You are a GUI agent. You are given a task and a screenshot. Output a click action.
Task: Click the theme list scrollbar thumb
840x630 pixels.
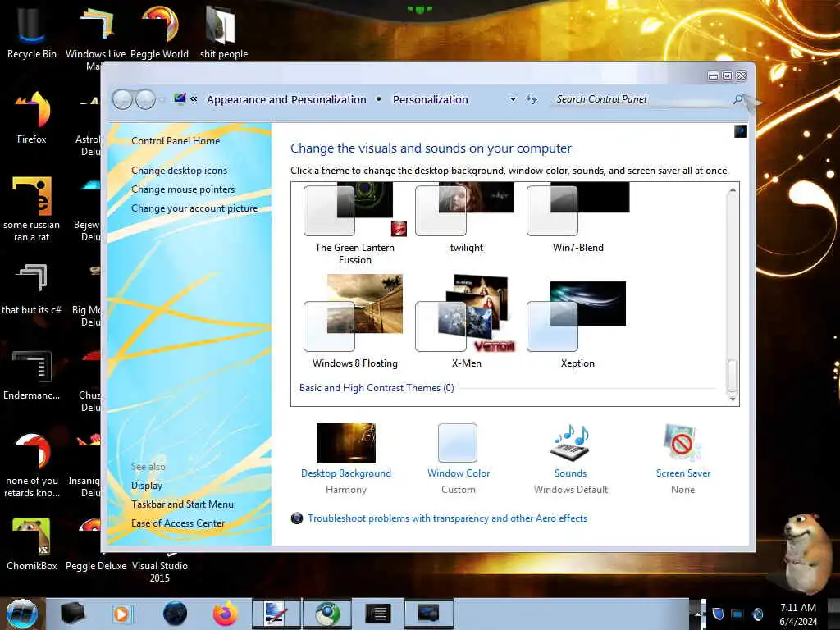click(732, 376)
